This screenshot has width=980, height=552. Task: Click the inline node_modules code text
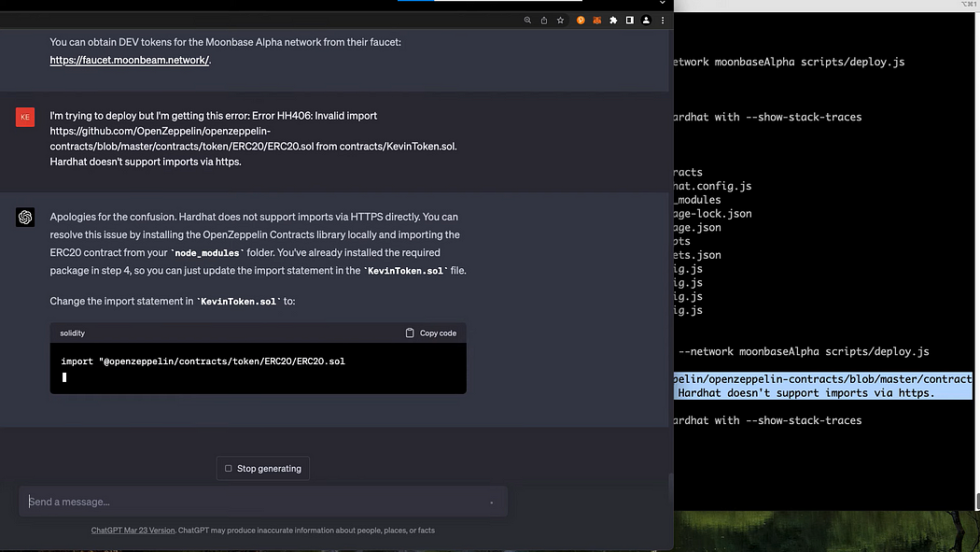207,253
